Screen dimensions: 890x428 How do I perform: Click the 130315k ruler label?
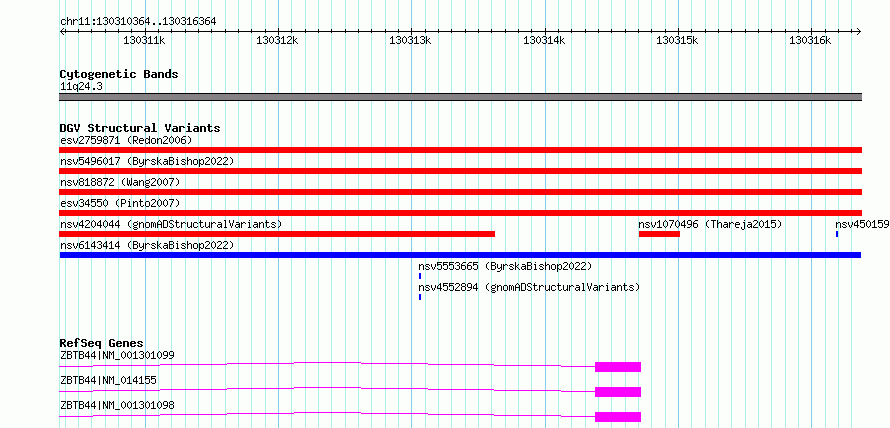tap(677, 40)
